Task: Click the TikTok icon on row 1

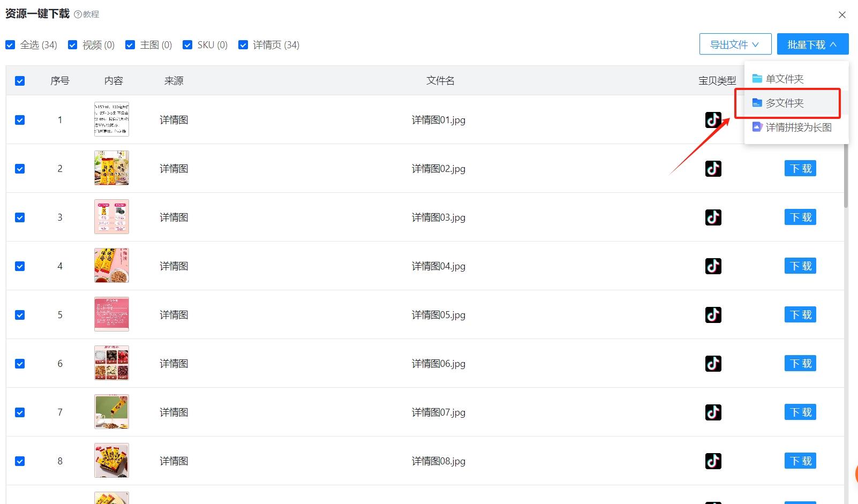Action: click(x=713, y=119)
